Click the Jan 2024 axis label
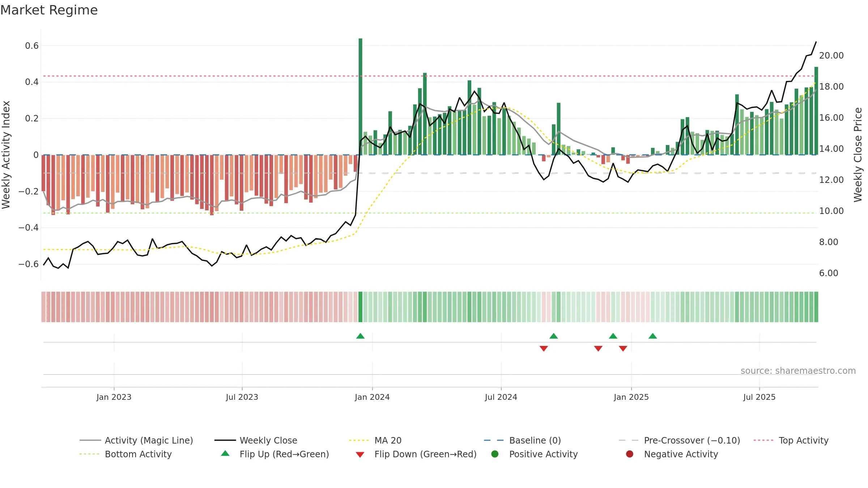Image resolution: width=868 pixels, height=488 pixels. pyautogui.click(x=372, y=397)
